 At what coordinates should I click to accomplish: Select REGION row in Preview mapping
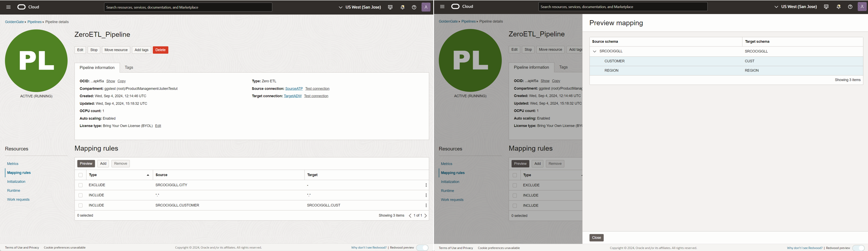(726, 71)
